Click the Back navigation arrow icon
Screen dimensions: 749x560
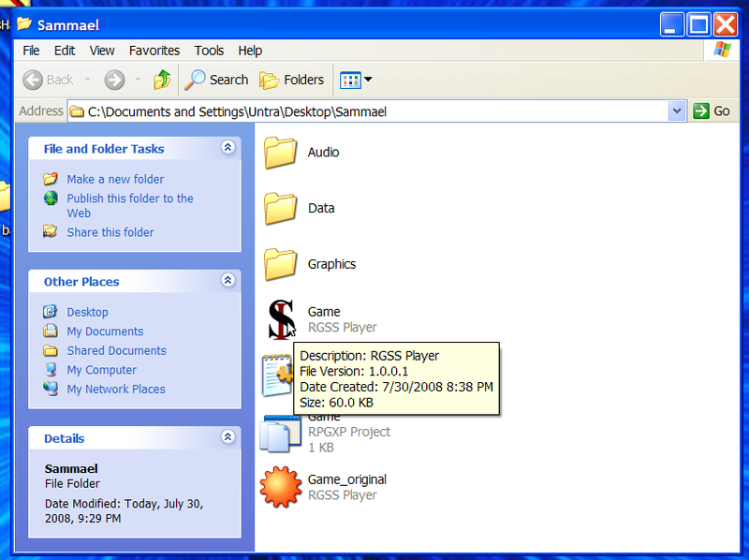tap(33, 80)
